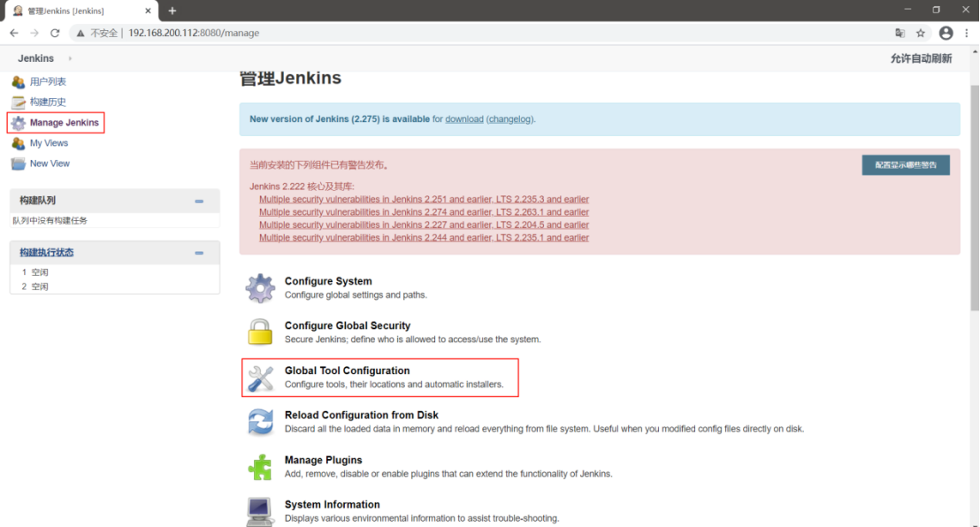Click the 允许自动刷新 auto-refresh link
Image resolution: width=980 pixels, height=527 pixels.
(922, 58)
